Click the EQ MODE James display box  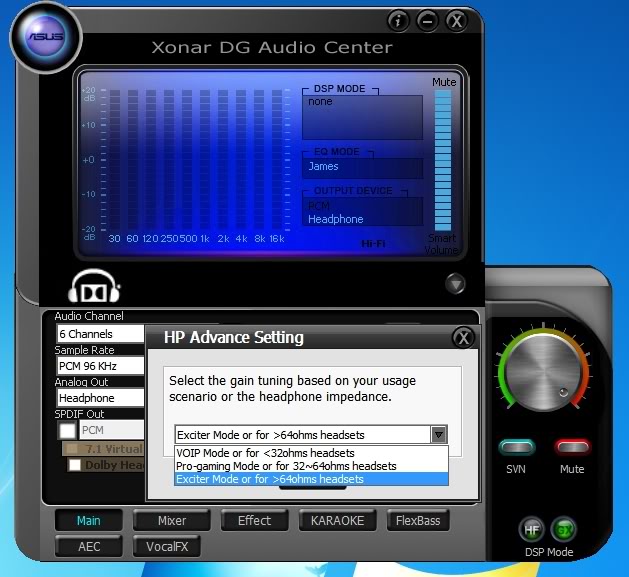point(362,168)
